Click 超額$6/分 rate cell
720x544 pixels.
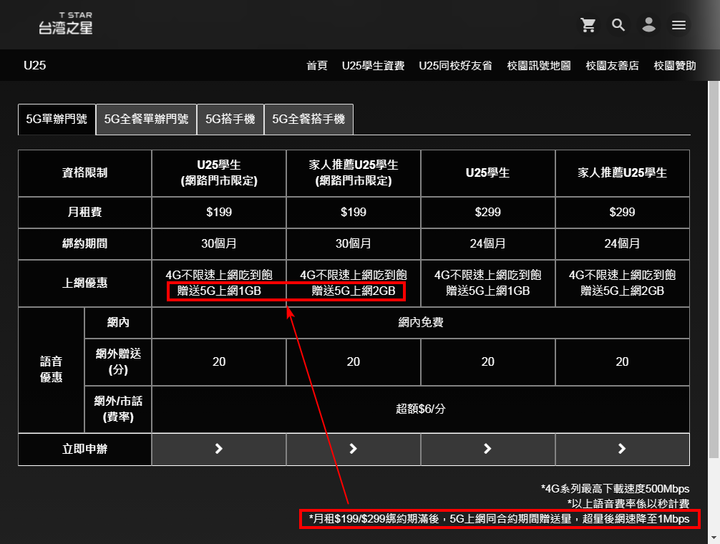pyautogui.click(x=420, y=409)
